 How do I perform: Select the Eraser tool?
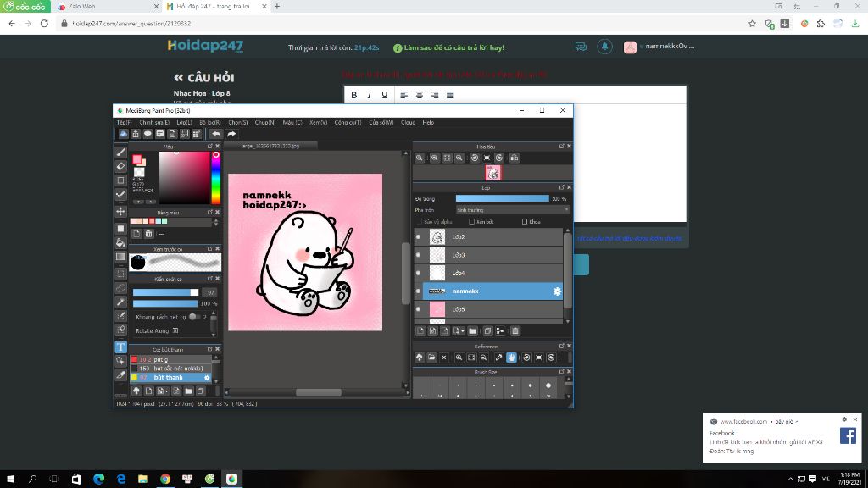click(x=120, y=166)
